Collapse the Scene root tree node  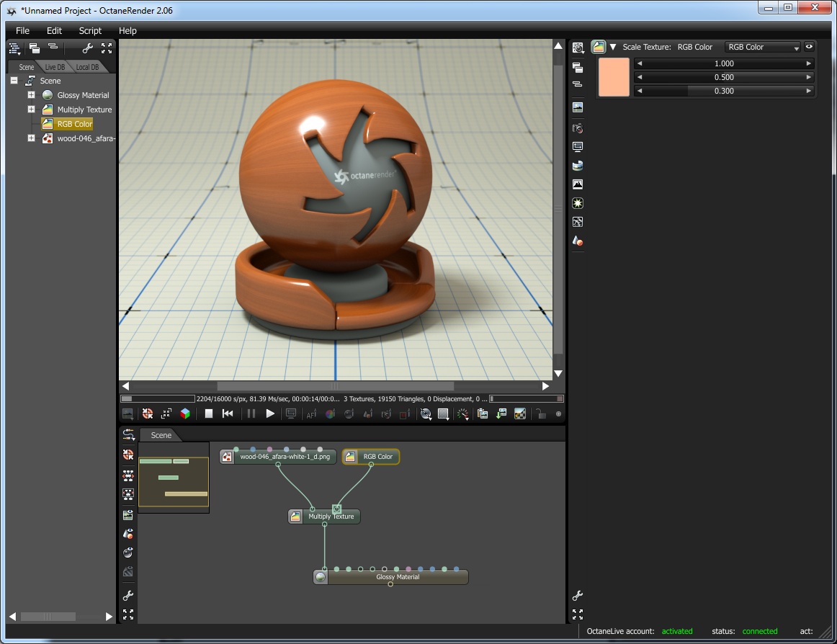pyautogui.click(x=14, y=81)
